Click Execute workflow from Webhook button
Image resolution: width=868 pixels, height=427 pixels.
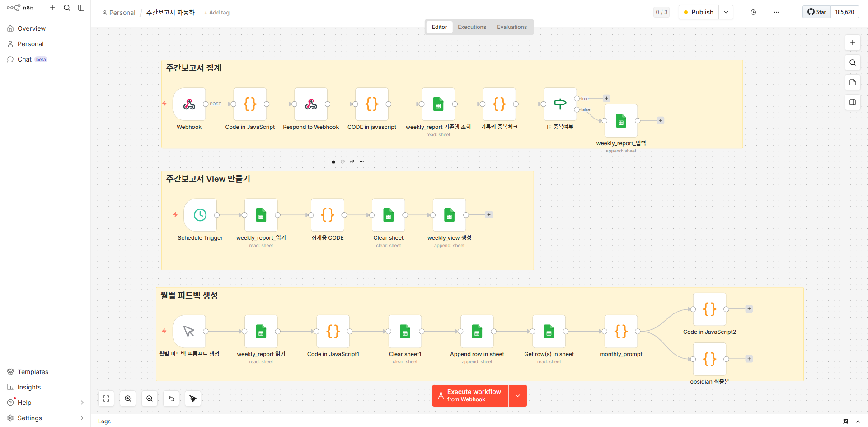(470, 396)
